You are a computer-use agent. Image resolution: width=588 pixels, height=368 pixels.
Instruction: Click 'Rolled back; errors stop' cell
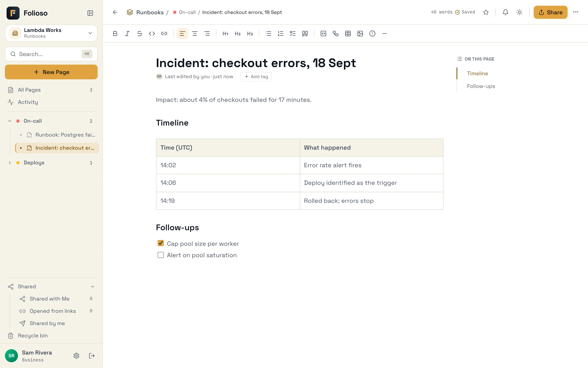[372, 201]
